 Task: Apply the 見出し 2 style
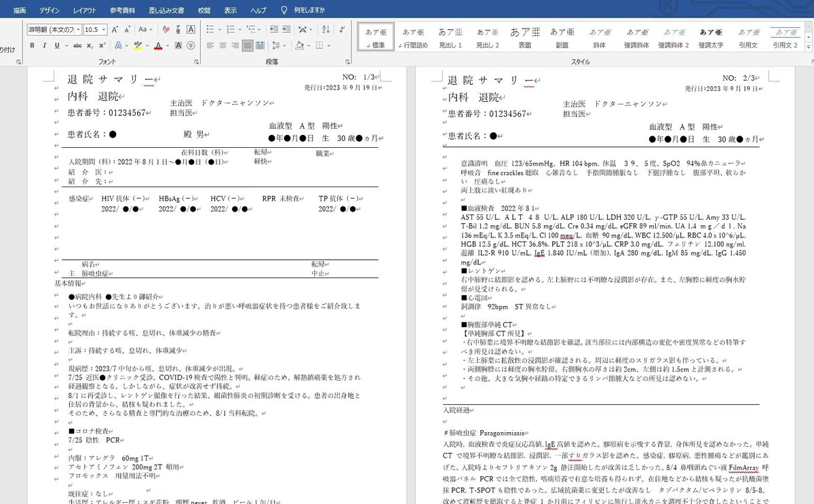487,37
